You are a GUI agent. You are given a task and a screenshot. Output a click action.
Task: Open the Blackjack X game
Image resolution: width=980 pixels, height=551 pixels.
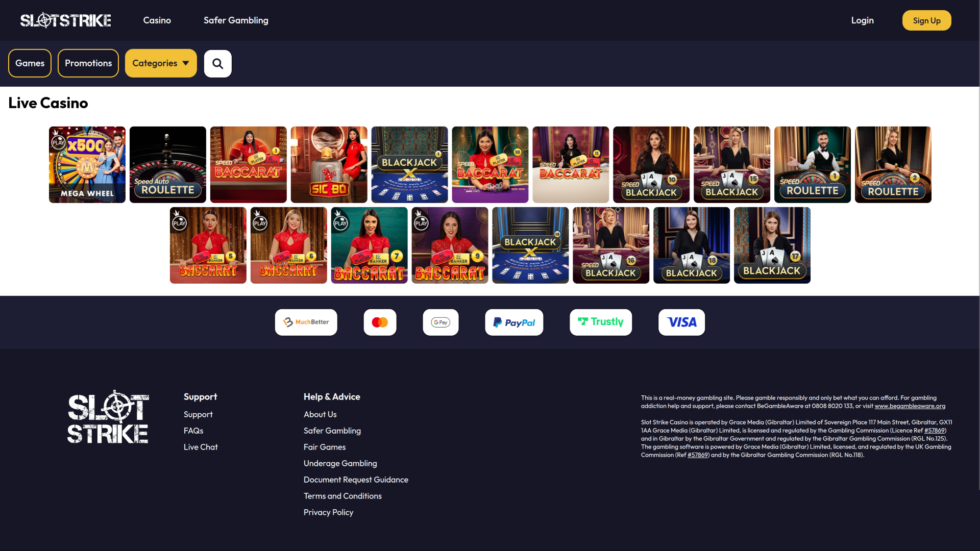click(x=409, y=164)
